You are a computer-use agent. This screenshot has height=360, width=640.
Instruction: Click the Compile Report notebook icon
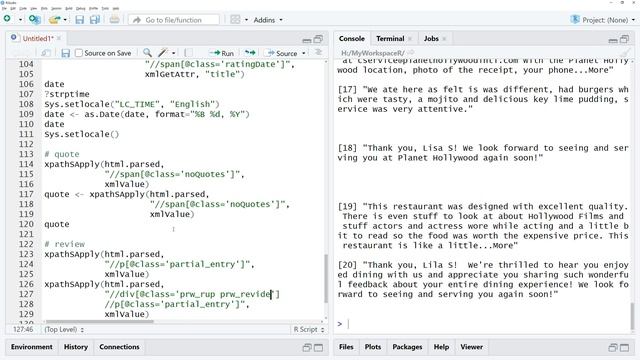tap(188, 53)
